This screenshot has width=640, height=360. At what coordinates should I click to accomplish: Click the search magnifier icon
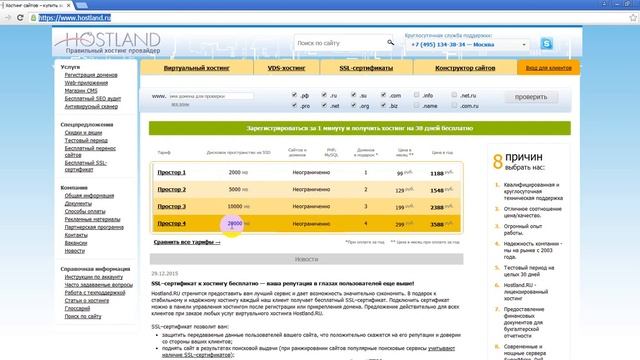click(391, 42)
